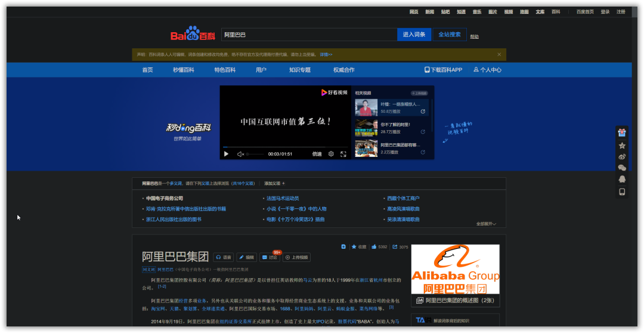Click the 好看视频 logo in the player
Viewport: 644px width, 333px height.
coord(335,92)
